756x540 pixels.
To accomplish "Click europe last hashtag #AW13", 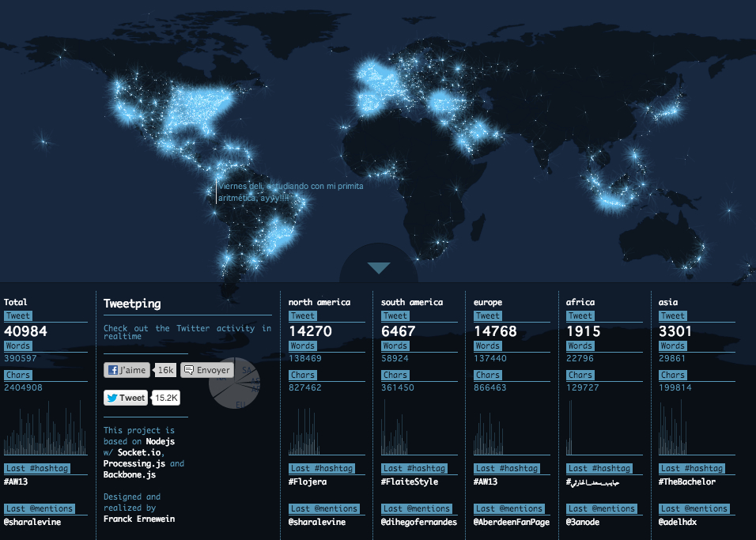I will pyautogui.click(x=486, y=481).
